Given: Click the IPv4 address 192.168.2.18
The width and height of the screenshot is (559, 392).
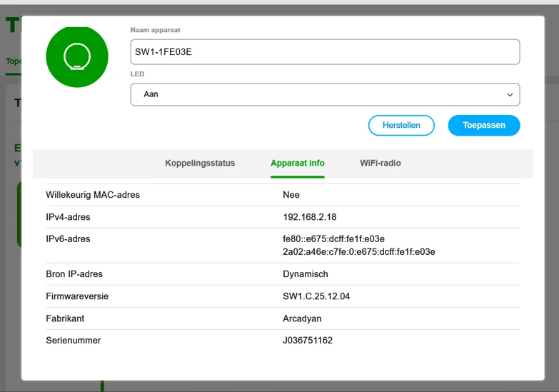Looking at the screenshot, I should click(x=309, y=217).
